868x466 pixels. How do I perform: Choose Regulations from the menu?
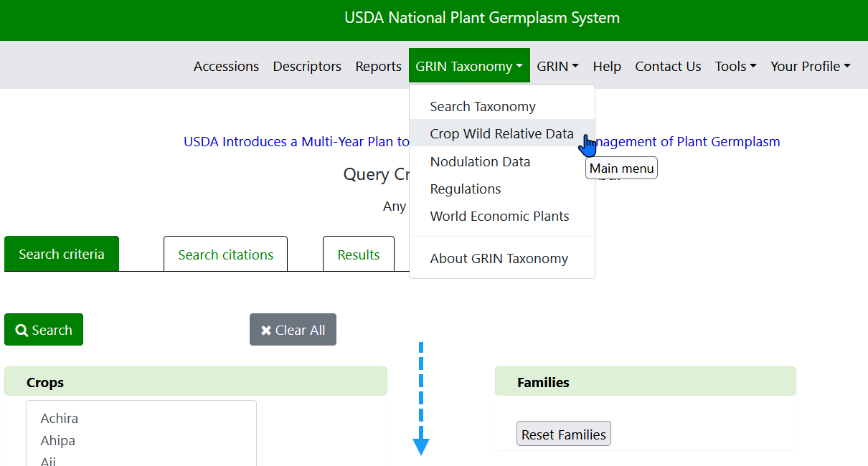[502, 189]
